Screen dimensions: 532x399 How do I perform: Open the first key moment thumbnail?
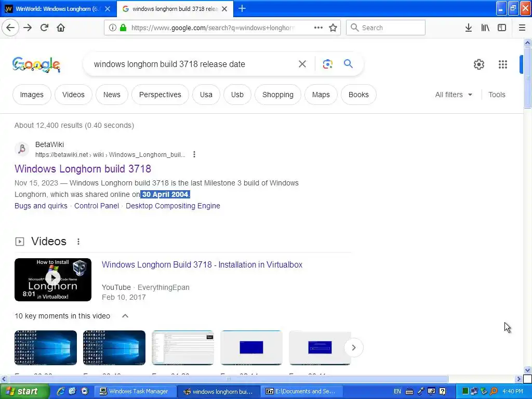point(46,348)
